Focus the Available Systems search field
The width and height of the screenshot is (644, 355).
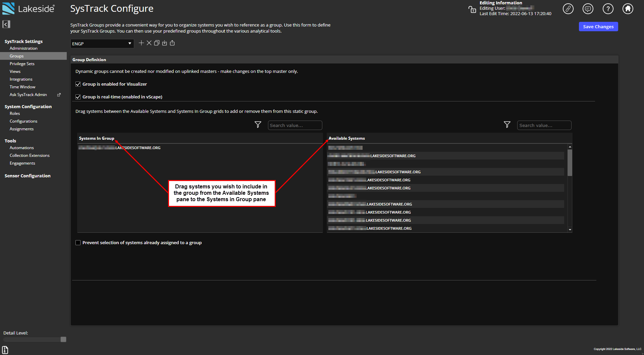point(544,125)
